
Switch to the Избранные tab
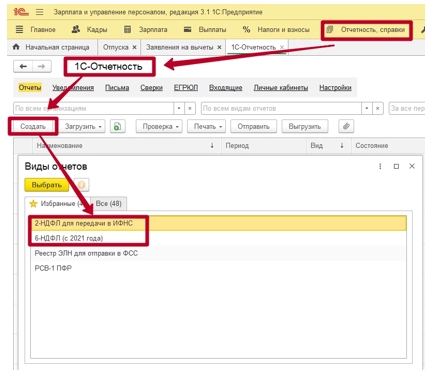pos(57,204)
